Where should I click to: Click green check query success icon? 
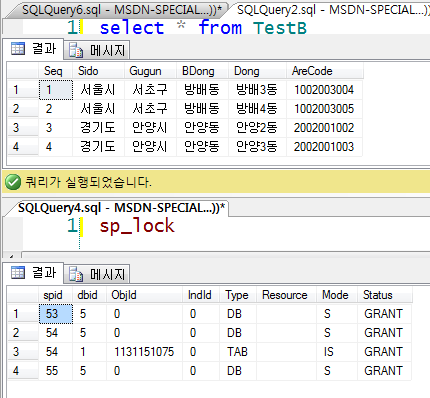[13, 182]
